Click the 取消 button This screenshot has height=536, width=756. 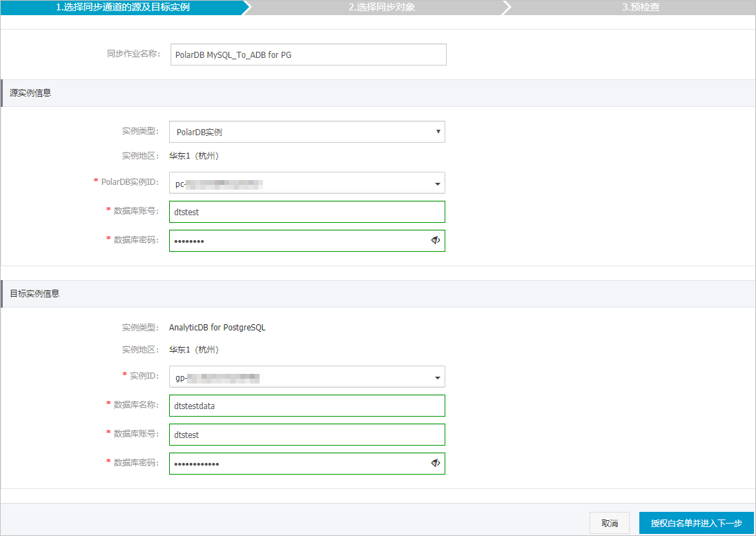[x=610, y=523]
